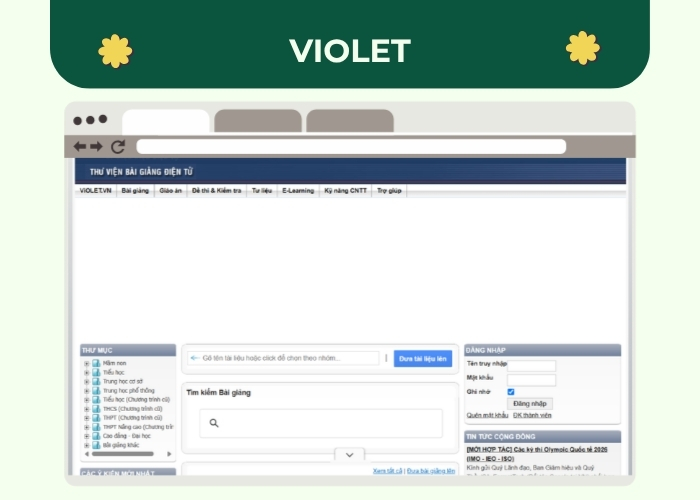This screenshot has height=500, width=700.
Task: Expand the search panel with the chevron-down button
Action: [x=350, y=455]
